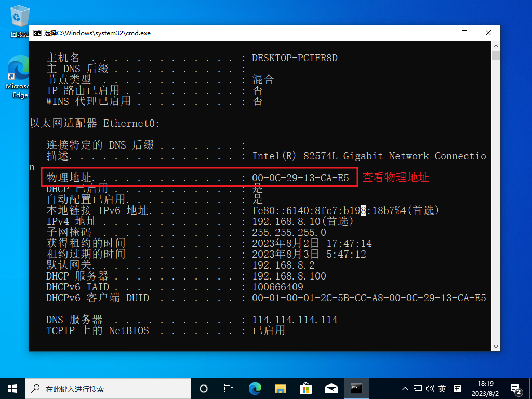Open the Windows Start menu

(x=12, y=389)
